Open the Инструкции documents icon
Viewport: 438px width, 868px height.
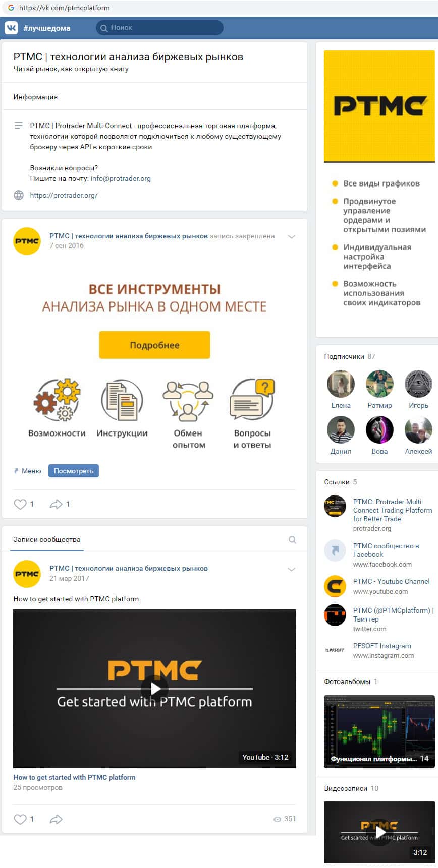click(122, 400)
